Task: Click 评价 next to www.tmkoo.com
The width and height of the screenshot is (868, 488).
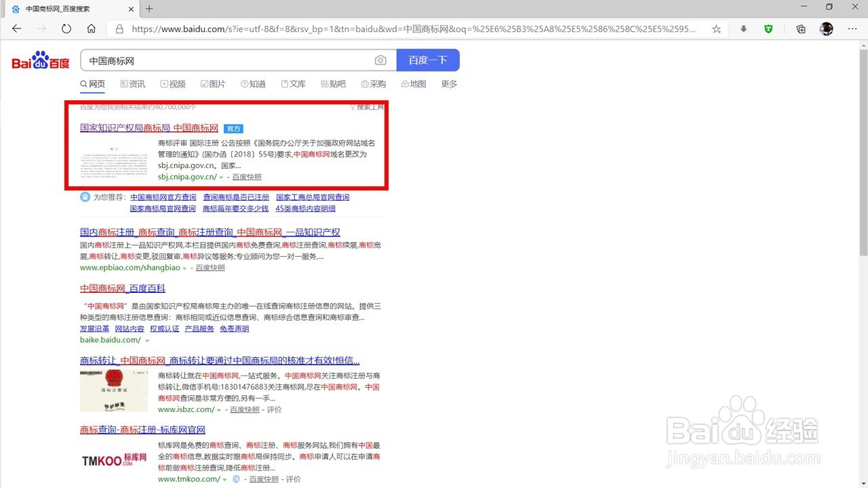Action: click(x=293, y=479)
